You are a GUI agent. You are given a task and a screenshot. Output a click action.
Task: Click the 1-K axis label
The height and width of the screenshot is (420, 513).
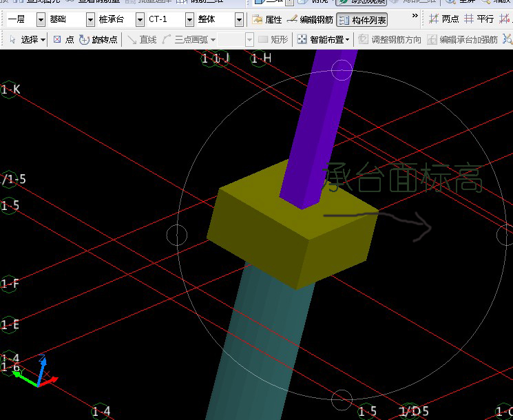[x=10, y=90]
